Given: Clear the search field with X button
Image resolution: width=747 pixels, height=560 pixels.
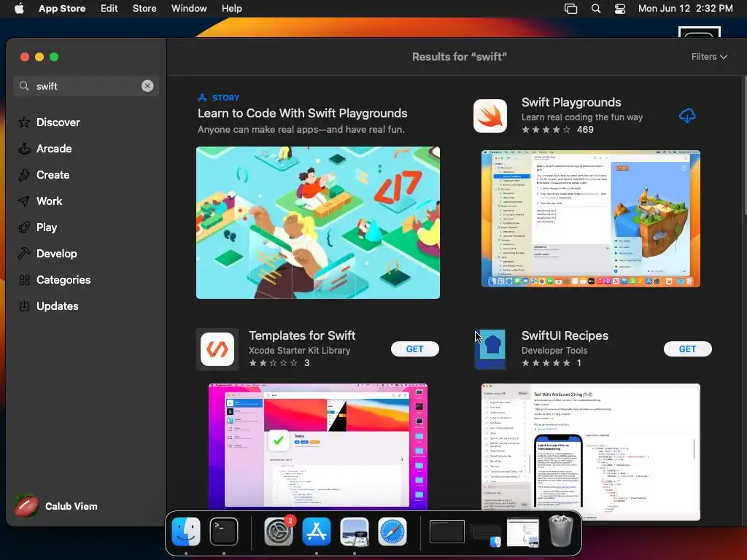Looking at the screenshot, I should (147, 86).
